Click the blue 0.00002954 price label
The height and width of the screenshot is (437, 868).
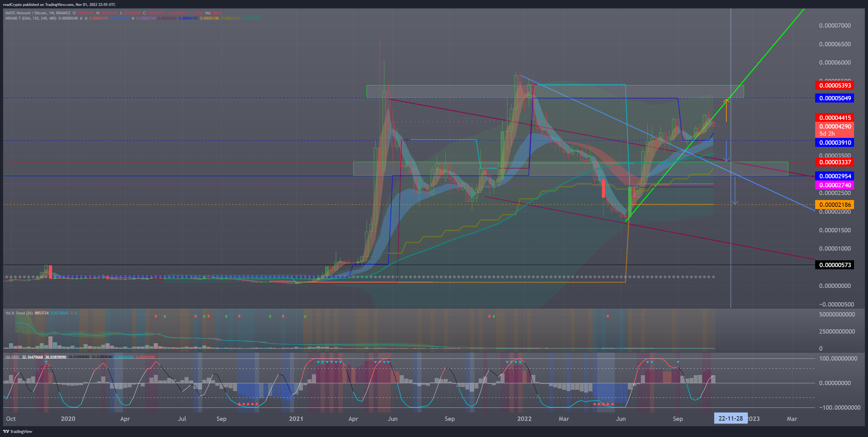[835, 176]
